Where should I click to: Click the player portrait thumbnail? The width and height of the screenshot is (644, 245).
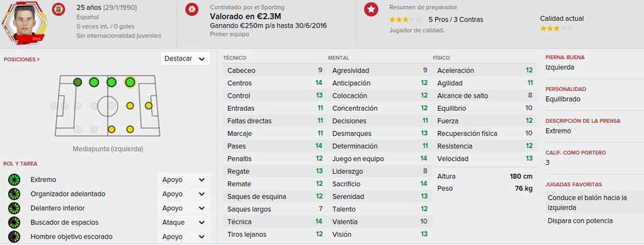click(x=25, y=22)
